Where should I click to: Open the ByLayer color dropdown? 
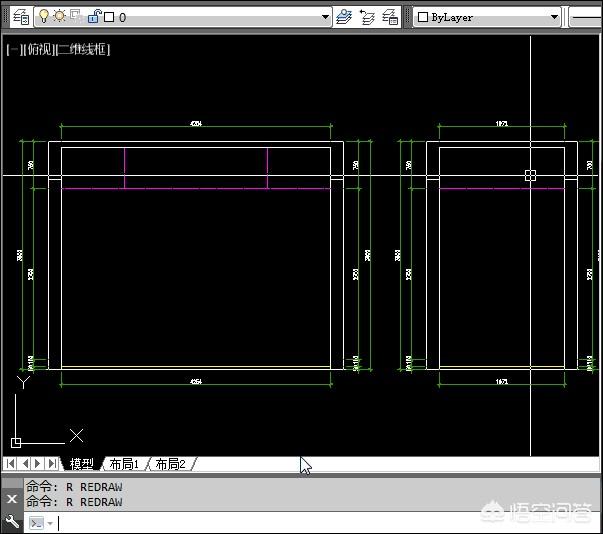[554, 17]
